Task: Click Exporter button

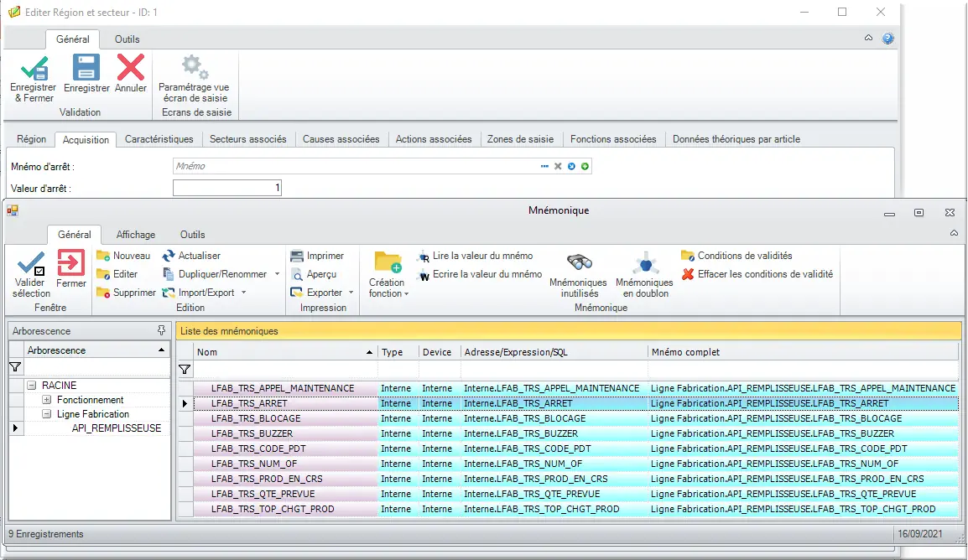Action: (x=317, y=293)
